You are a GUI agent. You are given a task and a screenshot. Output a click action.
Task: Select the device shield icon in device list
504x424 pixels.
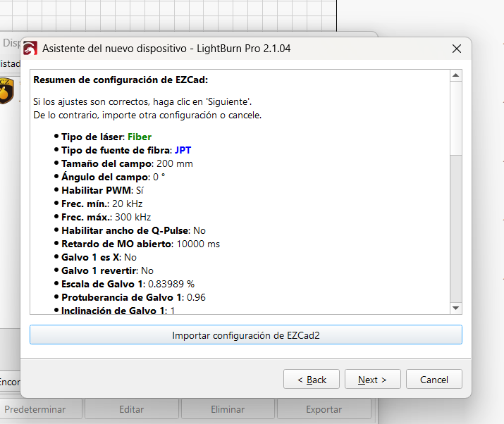(x=6, y=91)
